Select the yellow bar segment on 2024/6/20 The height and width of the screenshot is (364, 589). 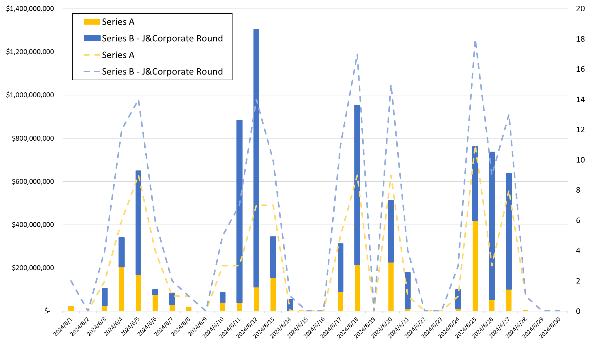391,286
